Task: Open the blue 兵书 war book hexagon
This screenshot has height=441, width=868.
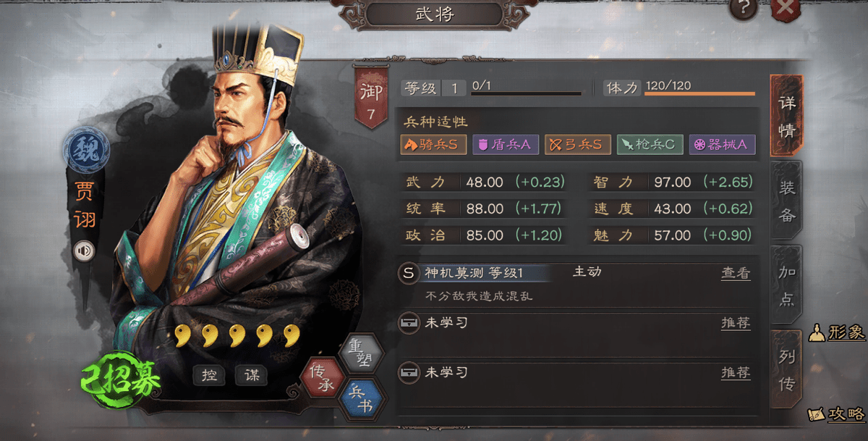Action: click(x=360, y=400)
